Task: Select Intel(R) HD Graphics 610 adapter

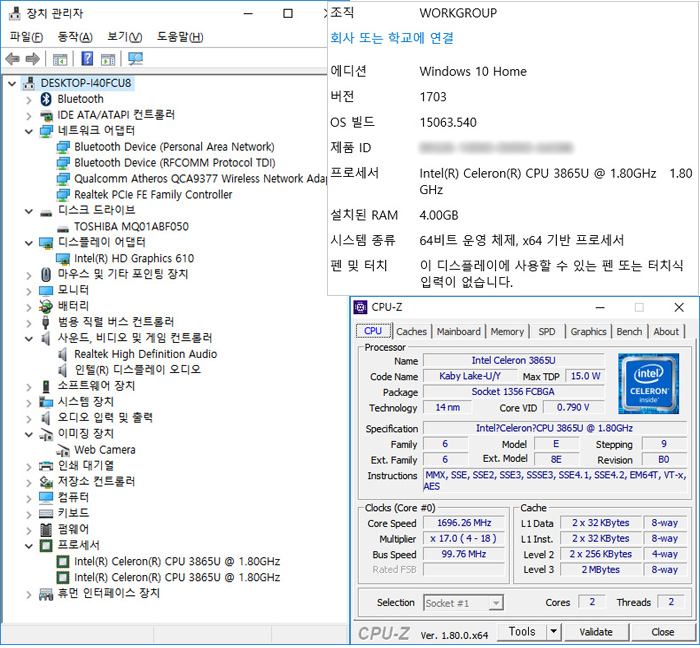Action: pos(134,259)
